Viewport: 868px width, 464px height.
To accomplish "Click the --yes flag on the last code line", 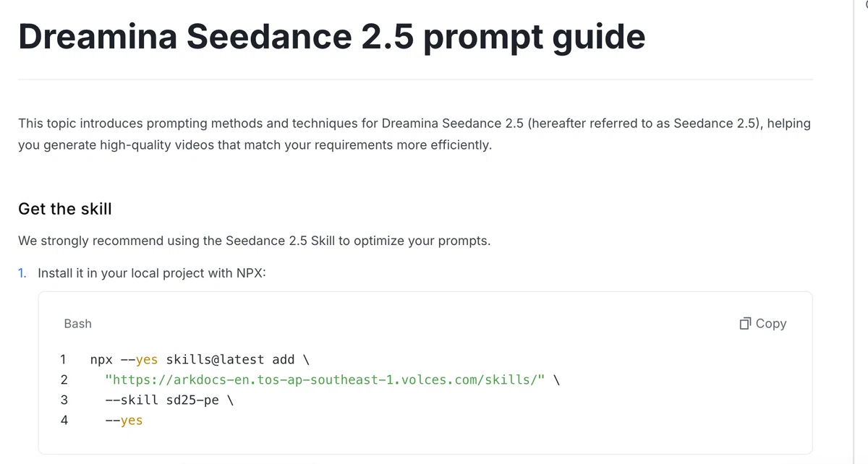I will coord(124,420).
